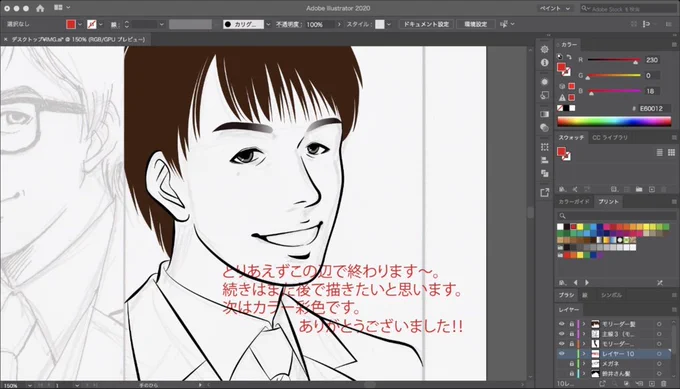680x389 pixels.
Task: Open the Transform panel icon
Action: [x=545, y=147]
